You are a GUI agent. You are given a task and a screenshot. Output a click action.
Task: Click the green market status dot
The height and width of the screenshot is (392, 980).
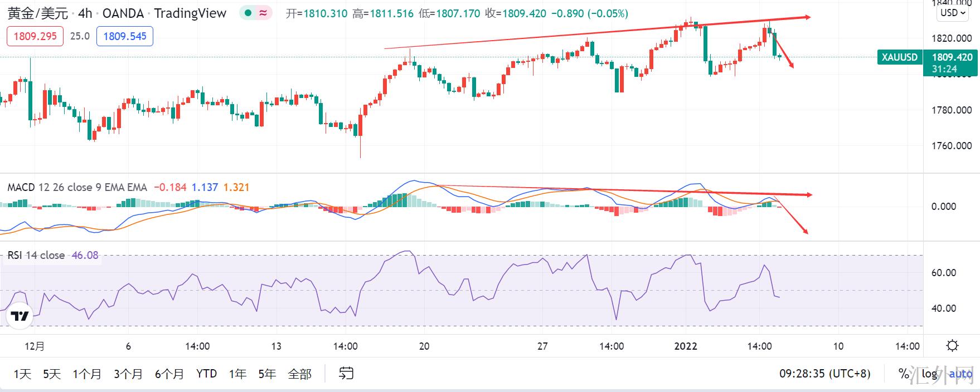click(248, 13)
